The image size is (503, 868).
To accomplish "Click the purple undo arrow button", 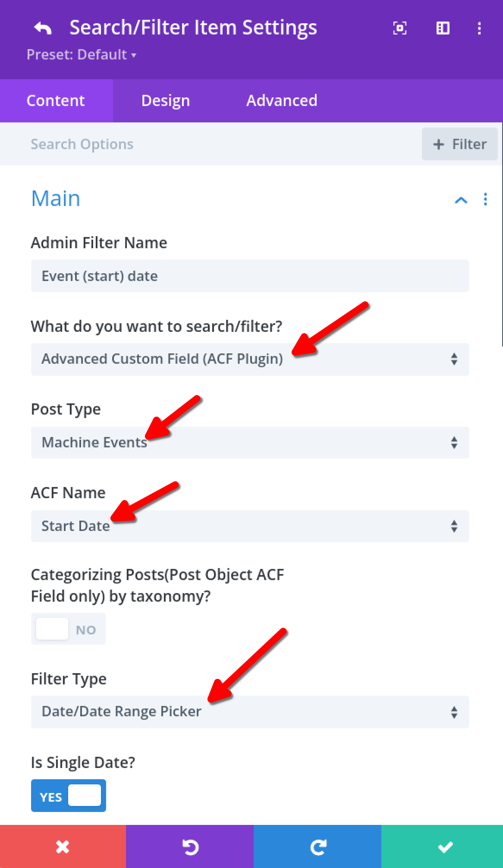I will coord(190,847).
